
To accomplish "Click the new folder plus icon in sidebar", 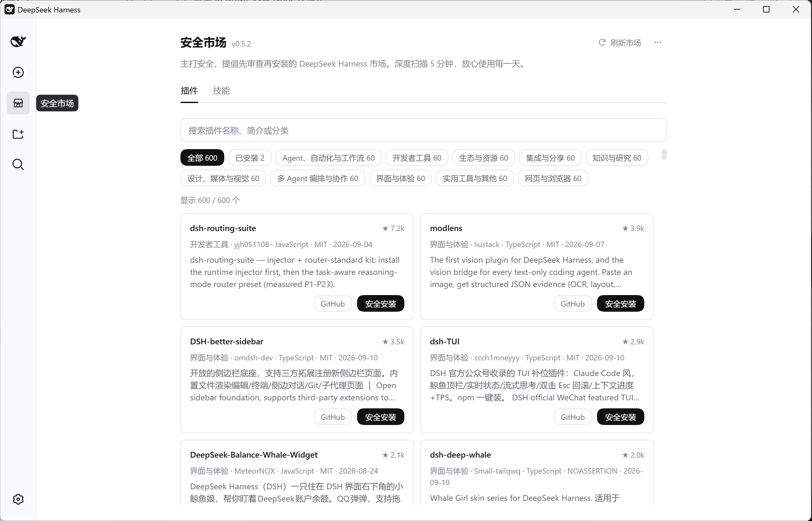I will [18, 134].
